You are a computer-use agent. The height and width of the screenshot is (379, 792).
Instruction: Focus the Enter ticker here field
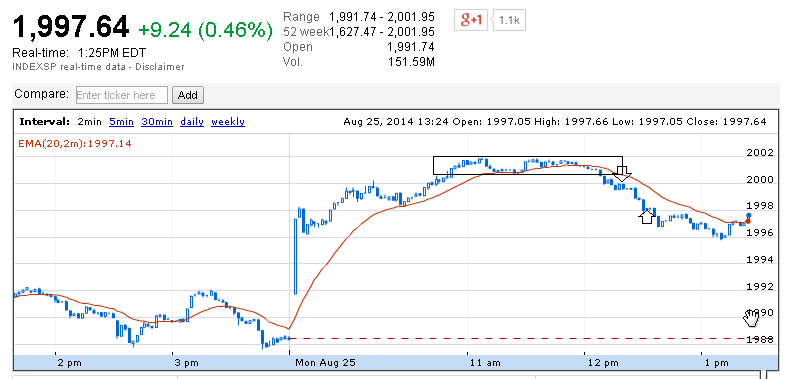[x=122, y=95]
